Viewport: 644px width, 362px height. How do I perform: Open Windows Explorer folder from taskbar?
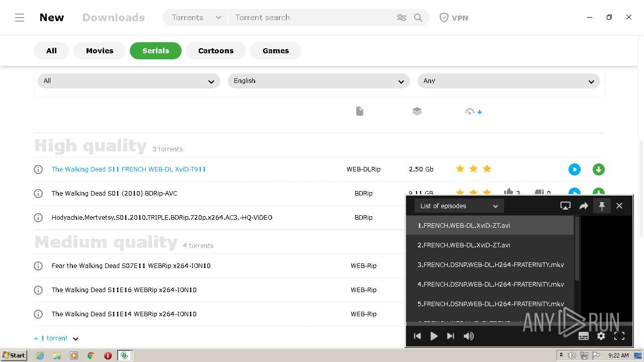click(x=57, y=355)
